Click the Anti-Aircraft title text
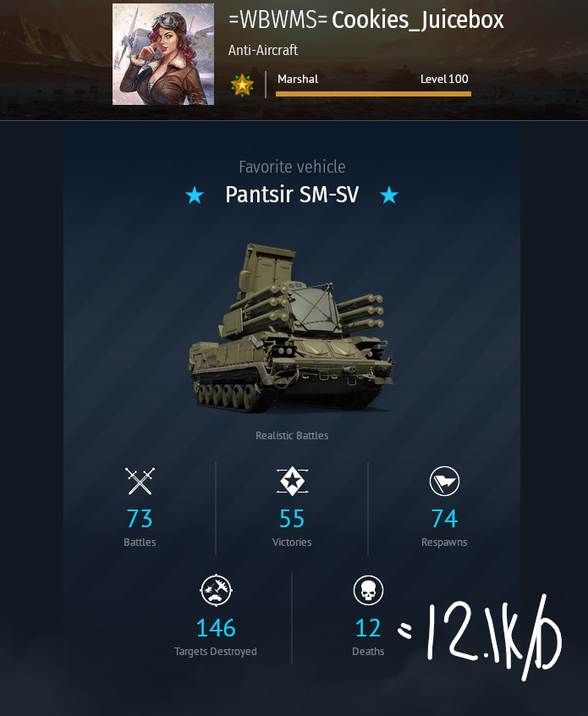 click(x=263, y=50)
